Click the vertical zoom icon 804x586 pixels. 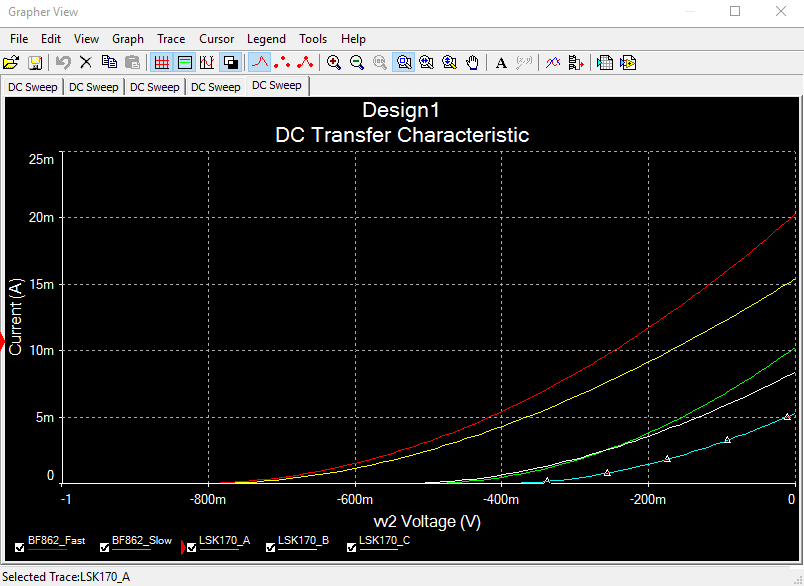click(x=450, y=63)
